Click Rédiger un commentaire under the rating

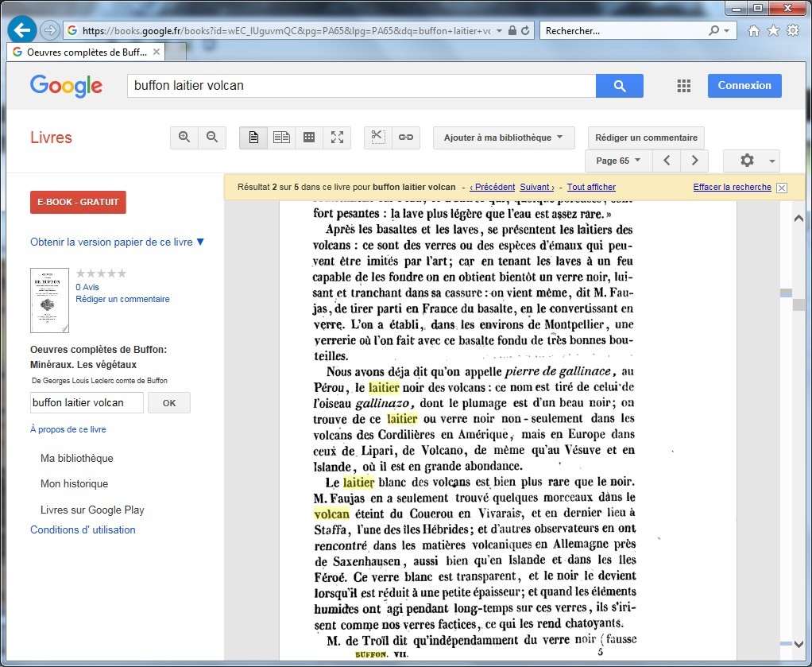click(122, 299)
